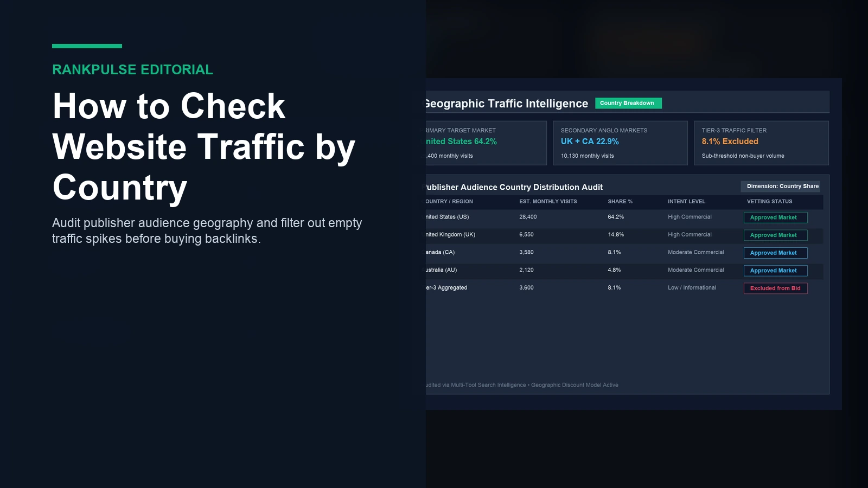868x488 pixels.
Task: Click the Excluded from Bid badge
Action: pos(775,288)
